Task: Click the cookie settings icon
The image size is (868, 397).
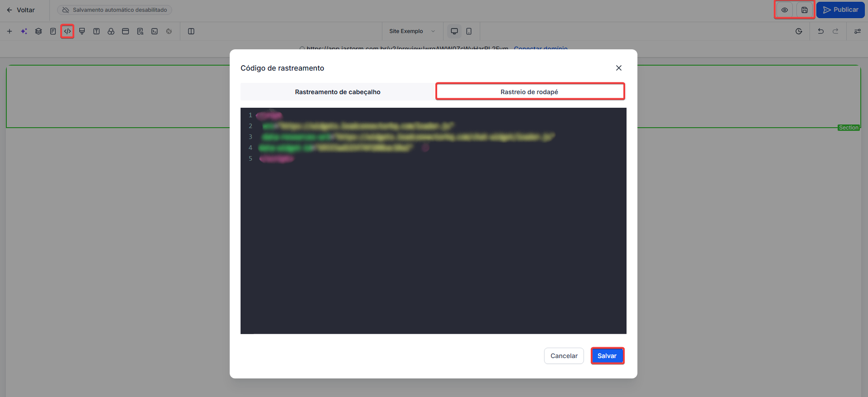Action: 169,31
